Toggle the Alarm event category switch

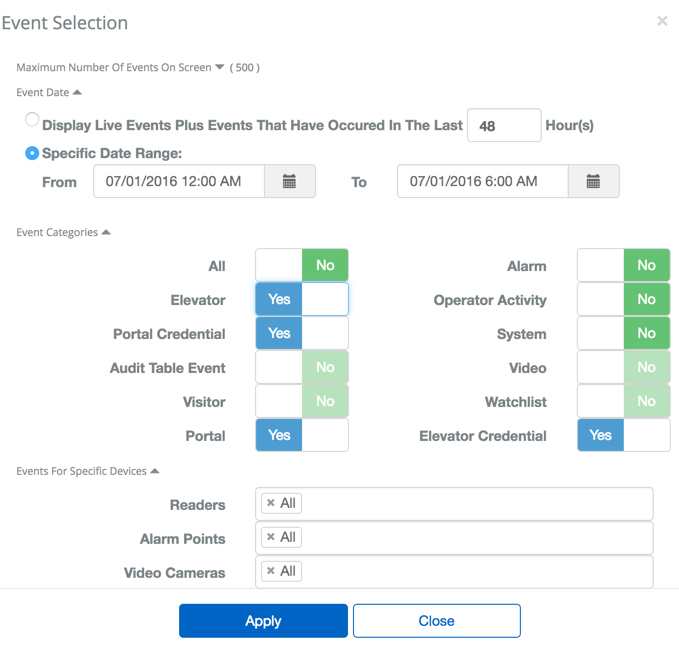pyautogui.click(x=623, y=265)
